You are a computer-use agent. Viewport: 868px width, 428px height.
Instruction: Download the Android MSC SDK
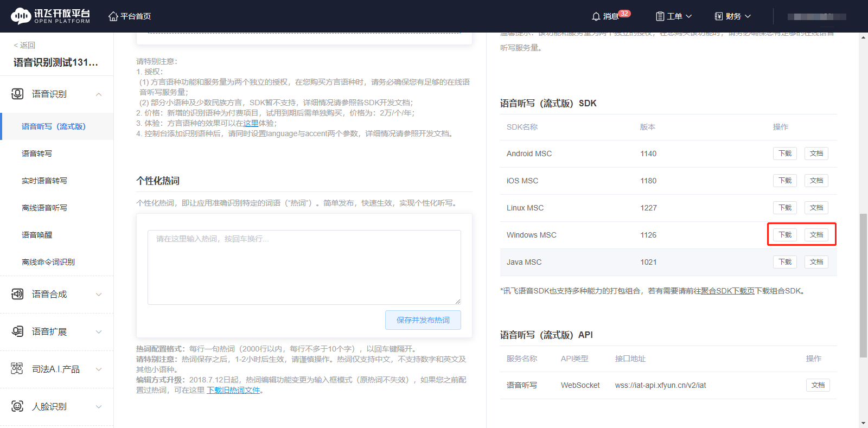coord(785,154)
